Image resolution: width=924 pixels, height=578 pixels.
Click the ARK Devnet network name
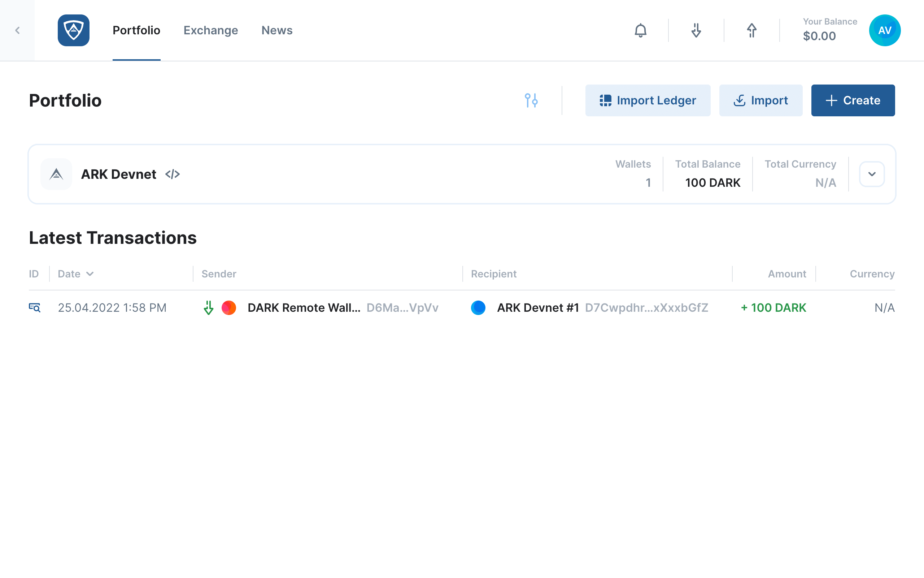click(x=118, y=174)
